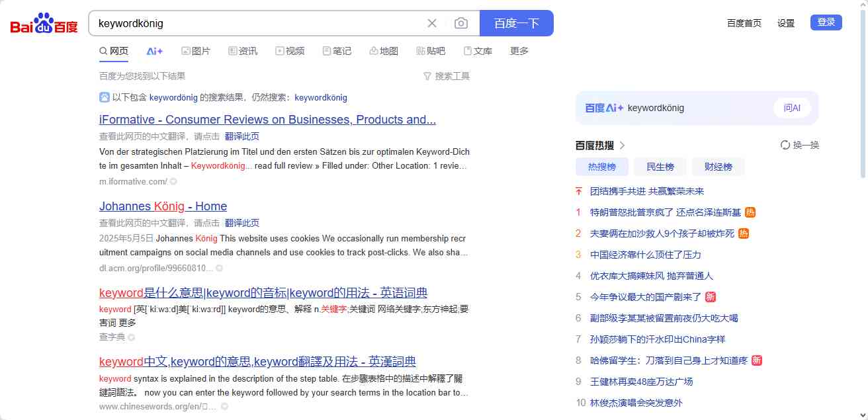
Task: Open hot topic 孙颖莎躺下的汗水印出China字样
Action: [658, 339]
